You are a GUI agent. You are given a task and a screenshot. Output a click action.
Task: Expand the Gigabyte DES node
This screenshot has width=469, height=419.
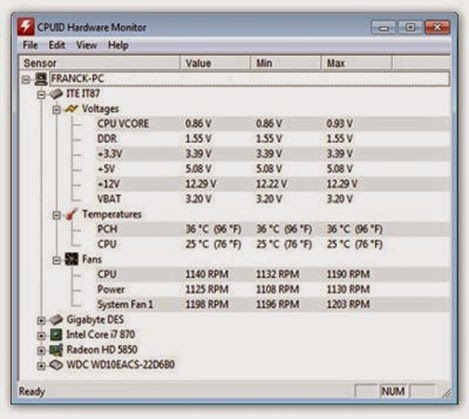click(41, 321)
